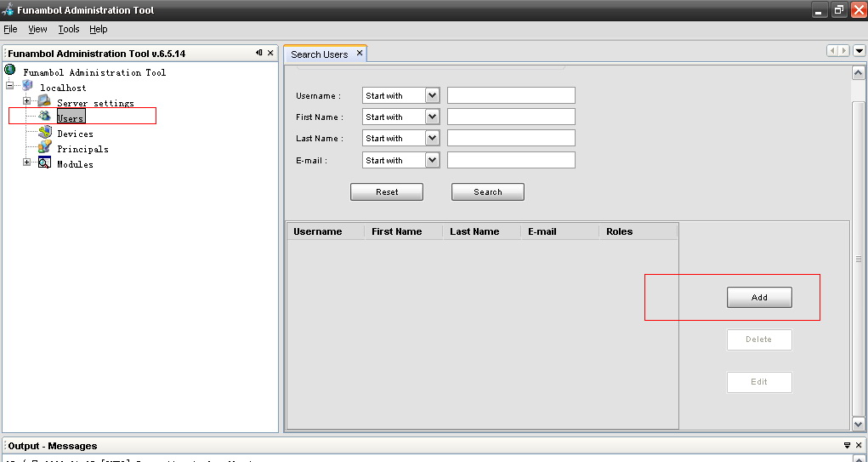Click the localhost server cube icon
This screenshot has height=462, width=868.
pos(27,85)
